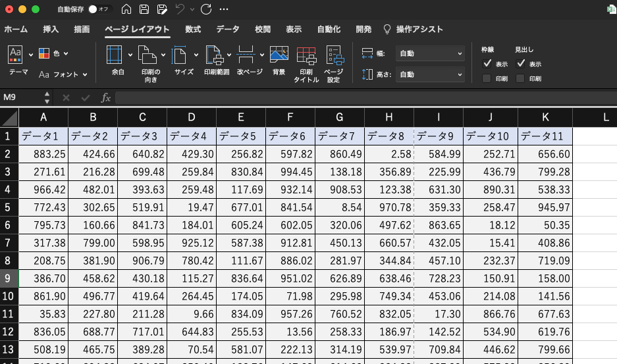
Task: Switch to the ホーム tab
Action: coord(16,30)
